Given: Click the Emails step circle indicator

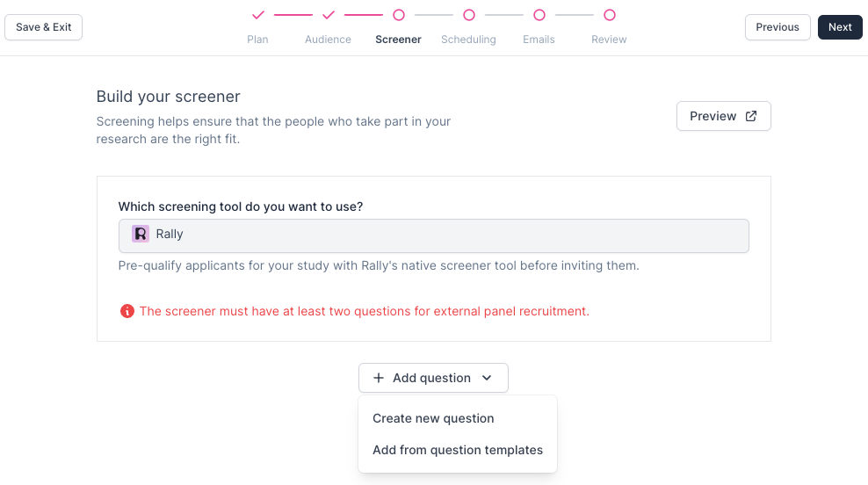Looking at the screenshot, I should click(539, 15).
